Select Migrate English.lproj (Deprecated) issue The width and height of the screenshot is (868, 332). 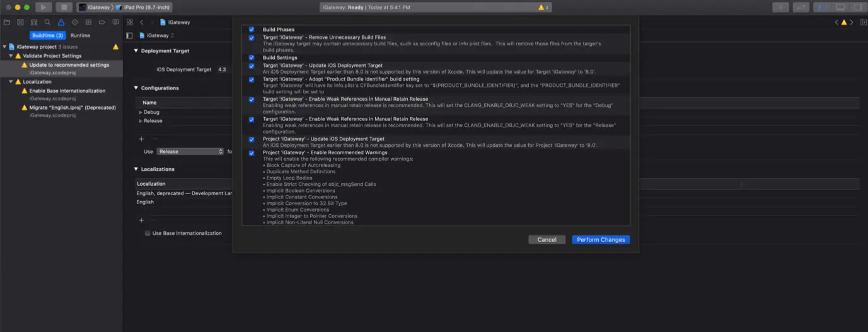click(x=61, y=111)
